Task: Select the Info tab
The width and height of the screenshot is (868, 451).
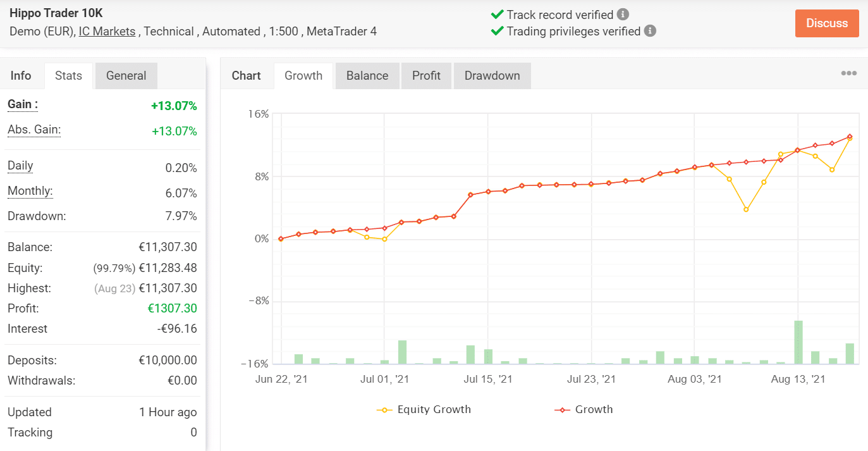Action: click(x=21, y=76)
